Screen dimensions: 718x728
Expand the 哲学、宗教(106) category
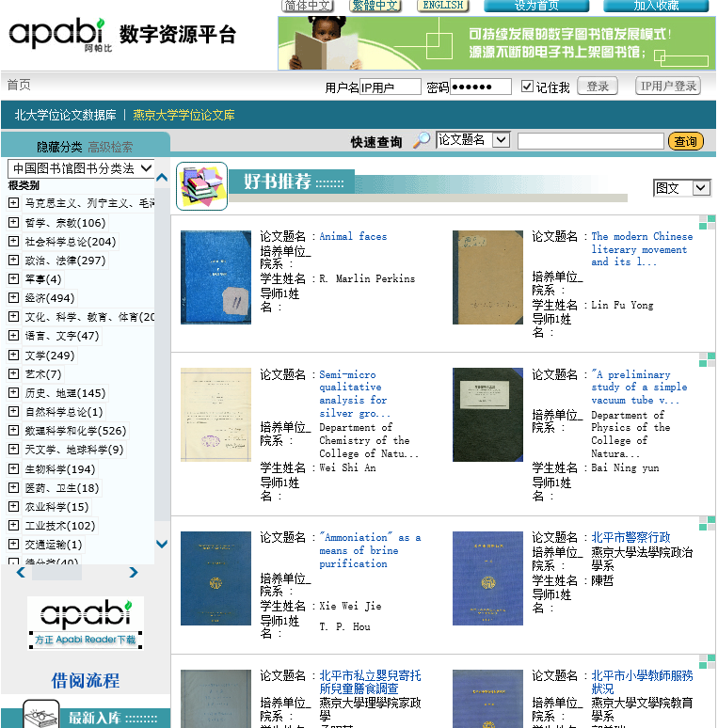(13, 222)
